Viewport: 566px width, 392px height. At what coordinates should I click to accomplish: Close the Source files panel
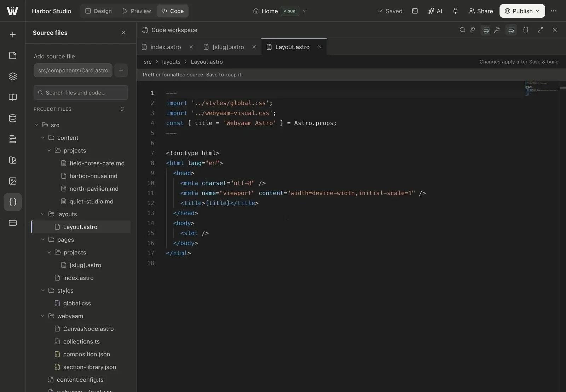click(x=123, y=33)
